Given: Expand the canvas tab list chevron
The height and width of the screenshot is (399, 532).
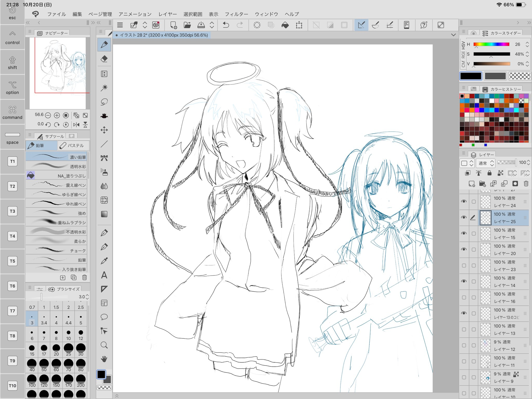Looking at the screenshot, I should click(x=454, y=35).
